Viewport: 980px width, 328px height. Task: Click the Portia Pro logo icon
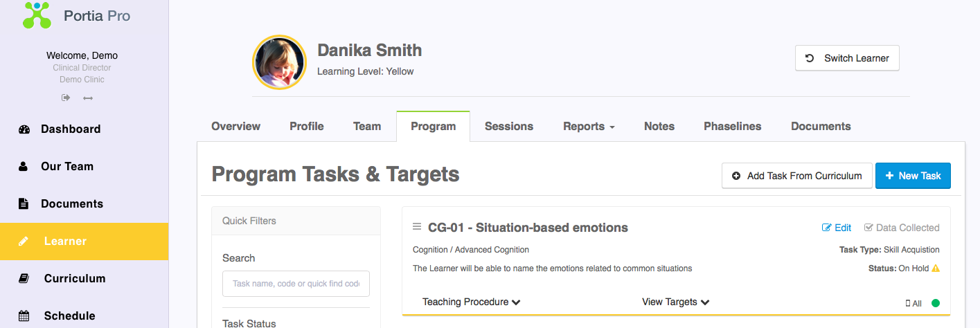pyautogui.click(x=37, y=15)
